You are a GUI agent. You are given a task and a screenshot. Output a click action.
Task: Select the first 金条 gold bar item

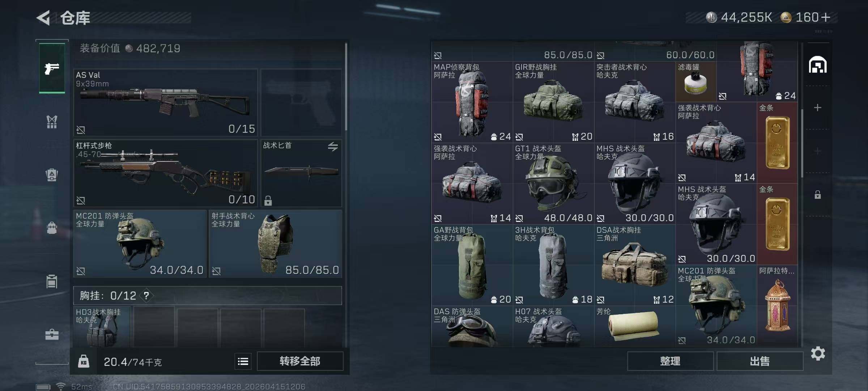(x=777, y=143)
